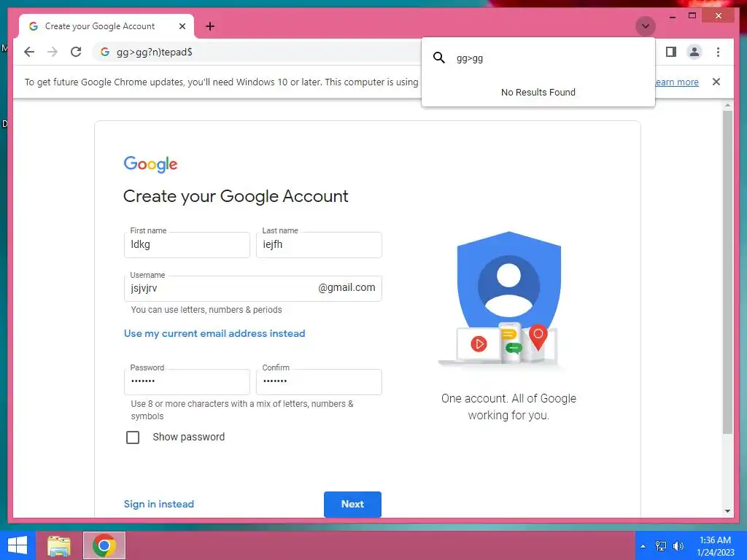The image size is (747, 560).
Task: Toggle the Chrome side panel icon
Action: (671, 52)
